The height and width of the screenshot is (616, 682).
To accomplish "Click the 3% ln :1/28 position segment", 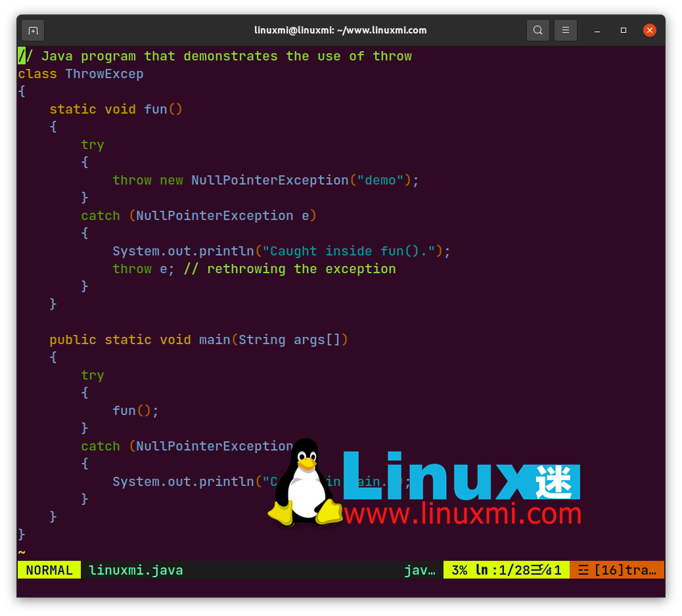I will (507, 570).
